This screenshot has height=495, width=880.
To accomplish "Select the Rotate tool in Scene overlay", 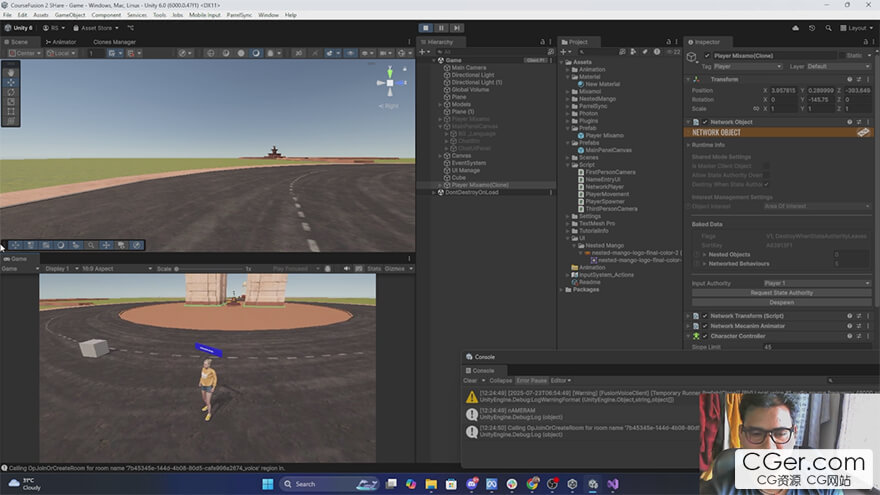I will click(x=11, y=92).
